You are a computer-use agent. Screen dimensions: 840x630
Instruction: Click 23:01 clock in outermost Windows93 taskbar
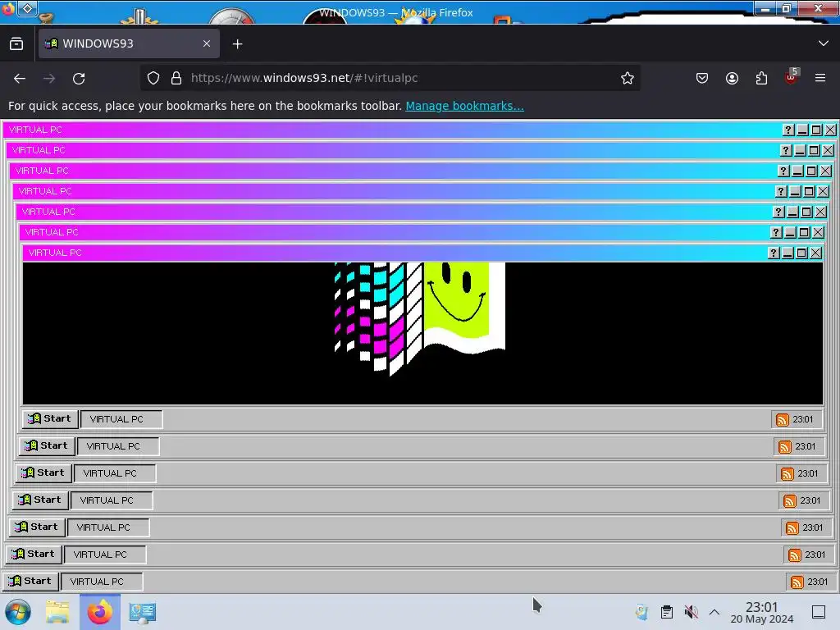tap(817, 582)
